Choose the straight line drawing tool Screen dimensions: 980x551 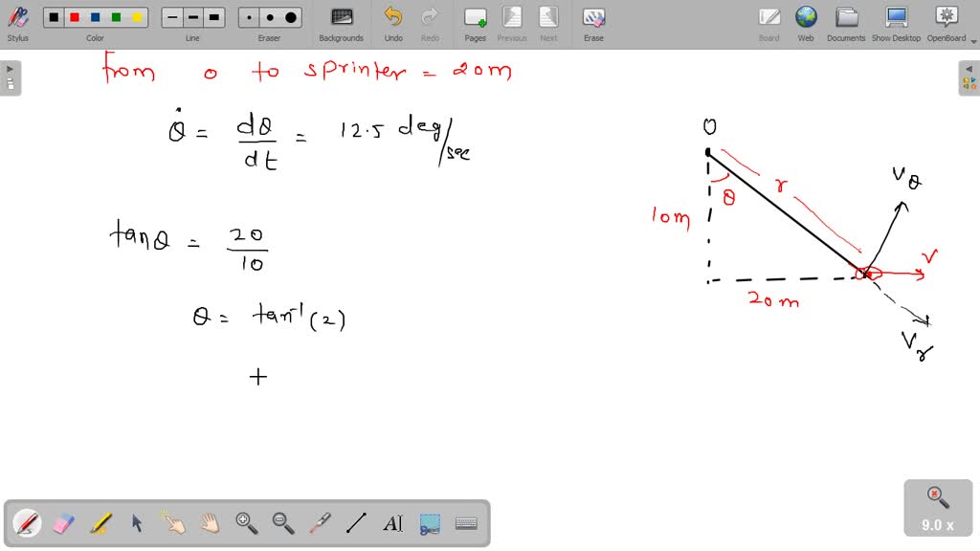356,523
